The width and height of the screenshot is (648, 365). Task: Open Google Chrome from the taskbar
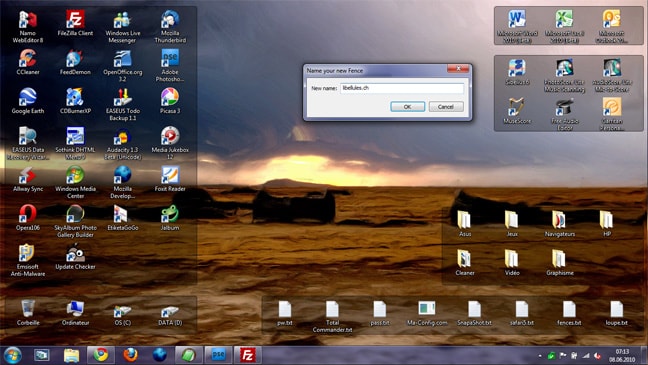(x=100, y=355)
